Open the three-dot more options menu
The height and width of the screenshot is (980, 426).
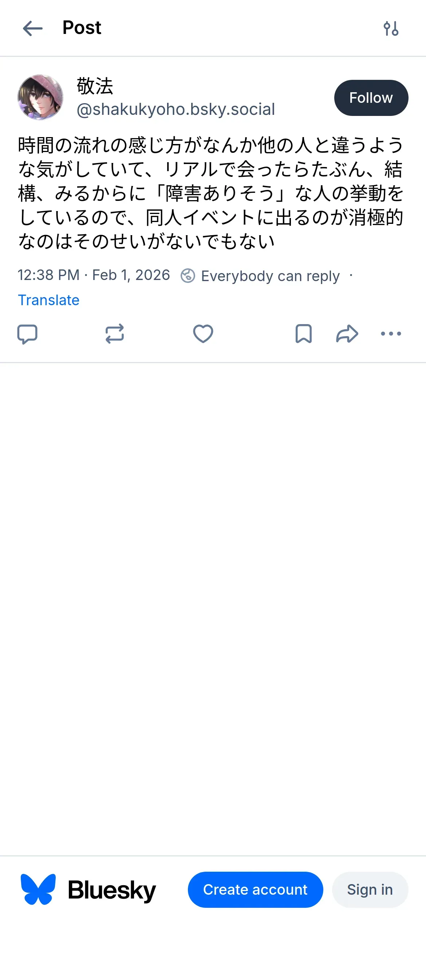(x=391, y=334)
